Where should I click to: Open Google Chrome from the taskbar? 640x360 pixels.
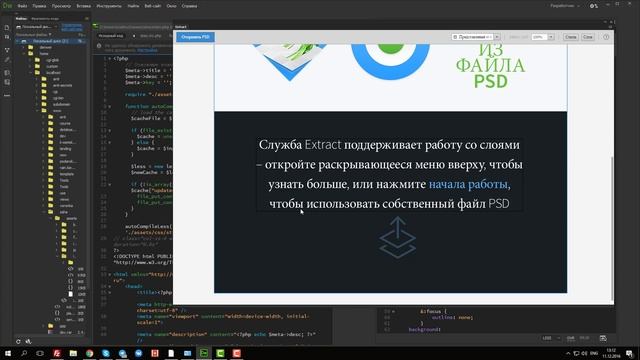pos(89,353)
